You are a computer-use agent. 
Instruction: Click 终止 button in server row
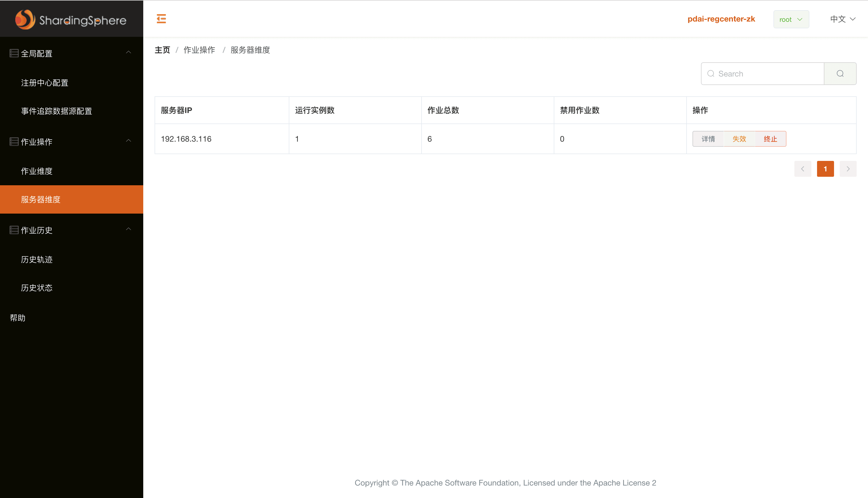(770, 139)
